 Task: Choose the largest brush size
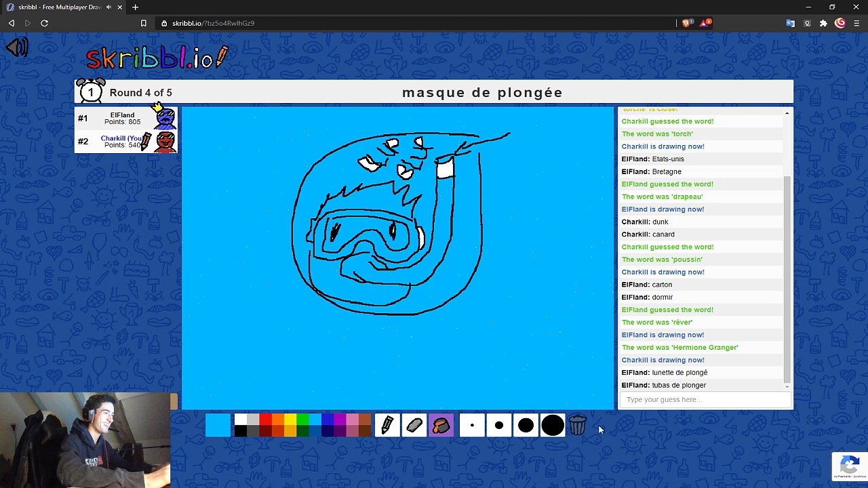tap(553, 426)
